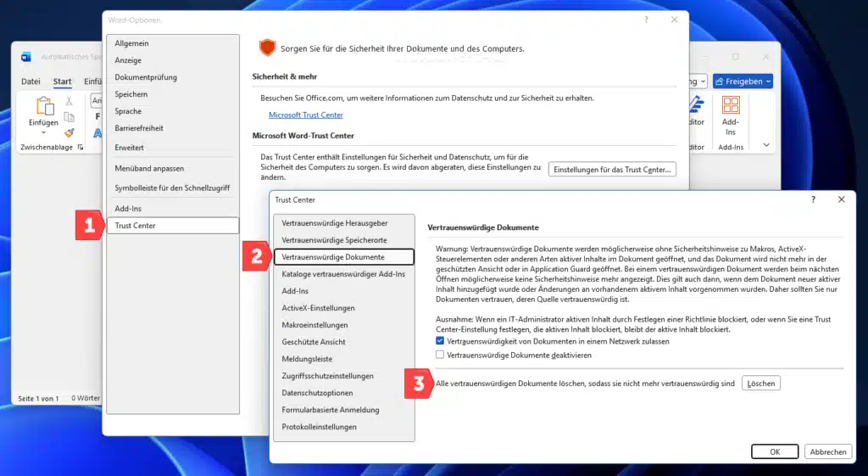868x476 pixels.
Task: Click Einstellungen für das Trust Center button
Action: [x=612, y=170]
